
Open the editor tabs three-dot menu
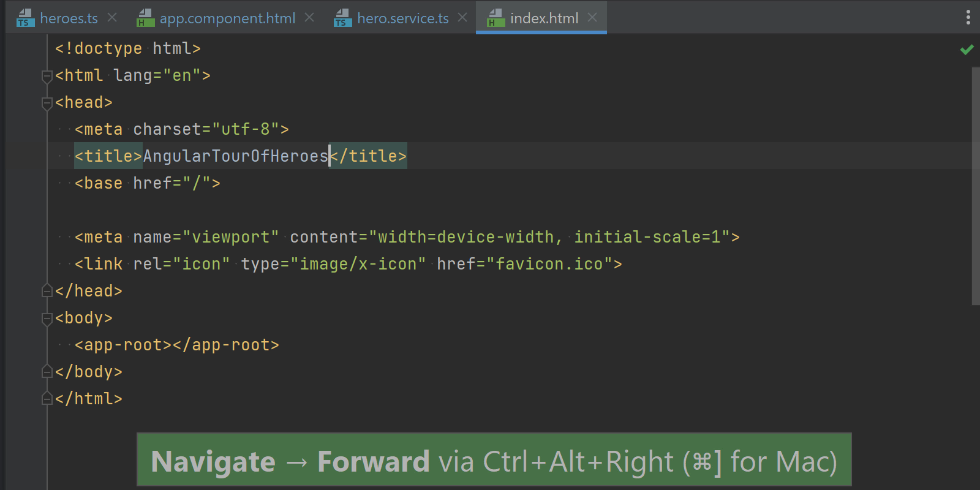coord(968,17)
